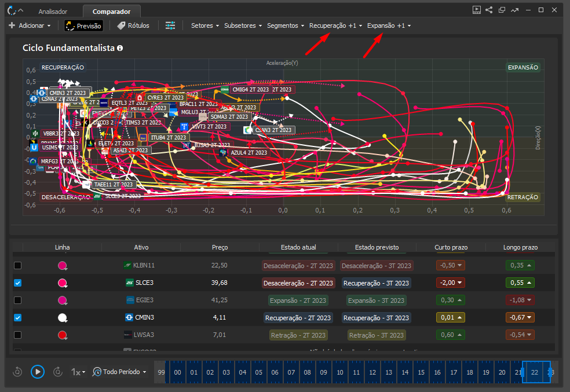This screenshot has width=570, height=392.
Task: Check the KLBN11 row checkbox
Action: (17, 266)
